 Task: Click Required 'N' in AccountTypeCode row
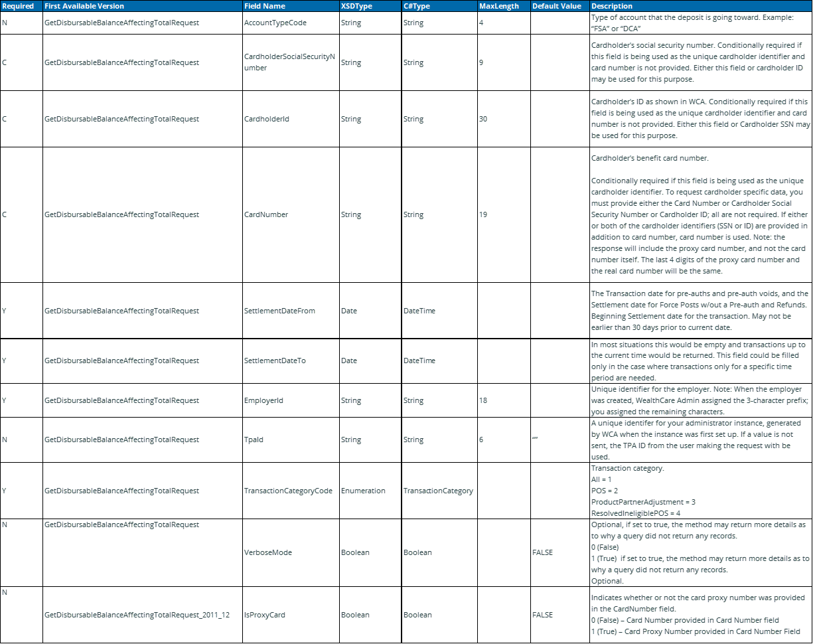(21, 23)
